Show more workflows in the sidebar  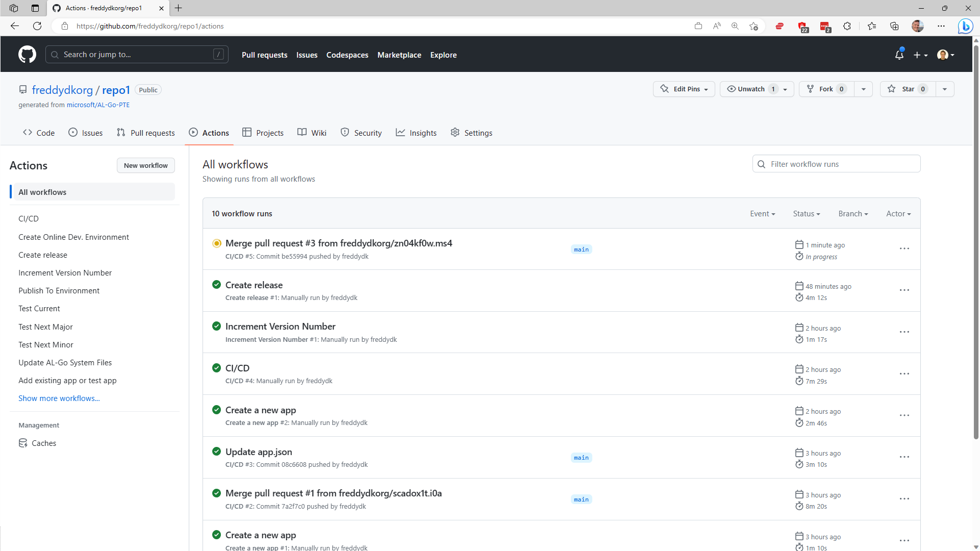[x=59, y=398]
